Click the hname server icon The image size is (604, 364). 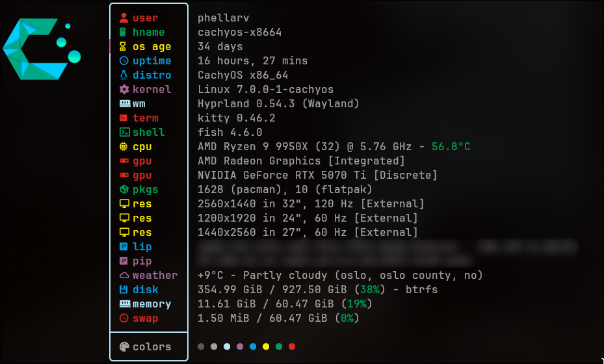[x=123, y=32]
